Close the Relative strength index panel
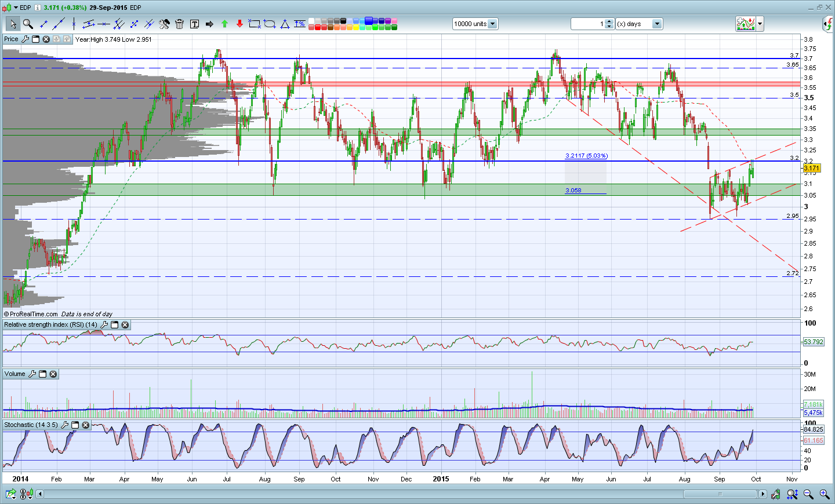The height and width of the screenshot is (504, 835). (x=125, y=325)
